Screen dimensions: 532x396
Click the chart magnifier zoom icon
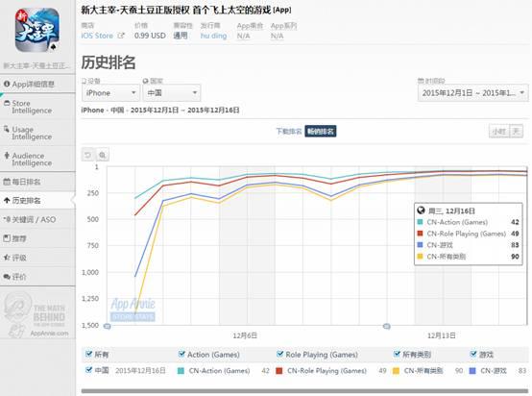(x=102, y=155)
